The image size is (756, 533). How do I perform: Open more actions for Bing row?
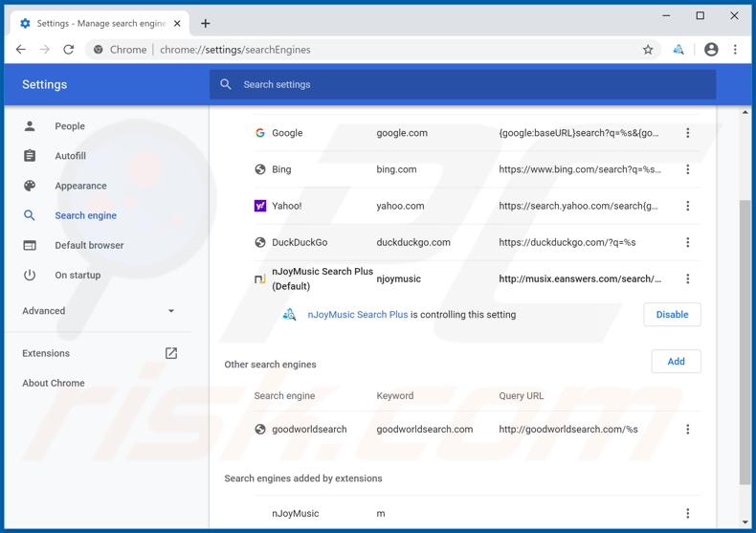687,169
